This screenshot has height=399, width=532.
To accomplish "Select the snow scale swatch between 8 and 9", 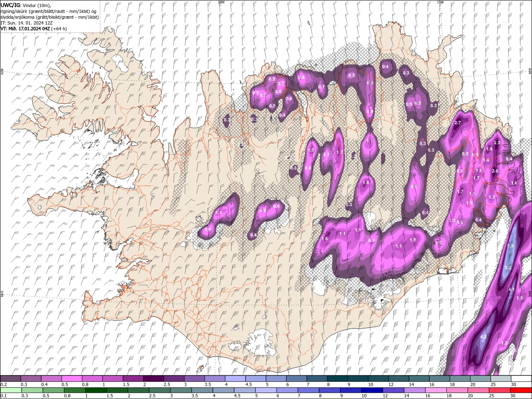I will click(x=337, y=379).
